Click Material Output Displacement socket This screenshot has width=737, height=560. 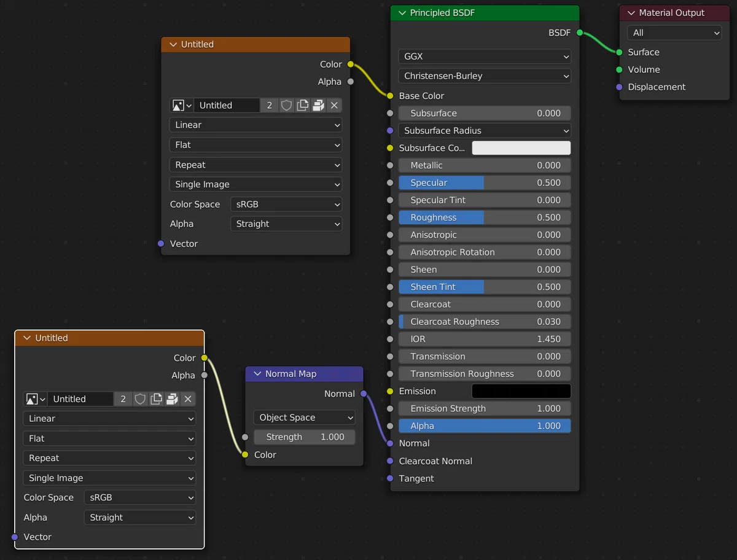click(620, 87)
